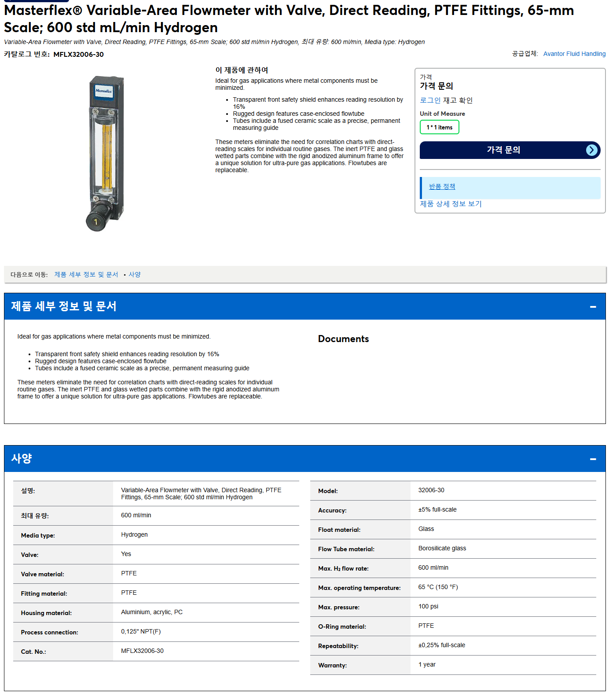The height and width of the screenshot is (700, 609).
Task: Select the 1 * 1 items unit option
Action: pyautogui.click(x=439, y=127)
